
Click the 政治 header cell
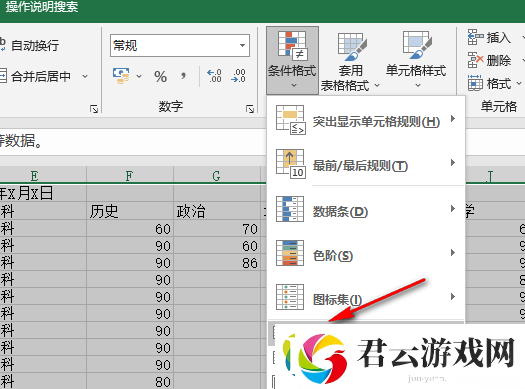coord(217,211)
